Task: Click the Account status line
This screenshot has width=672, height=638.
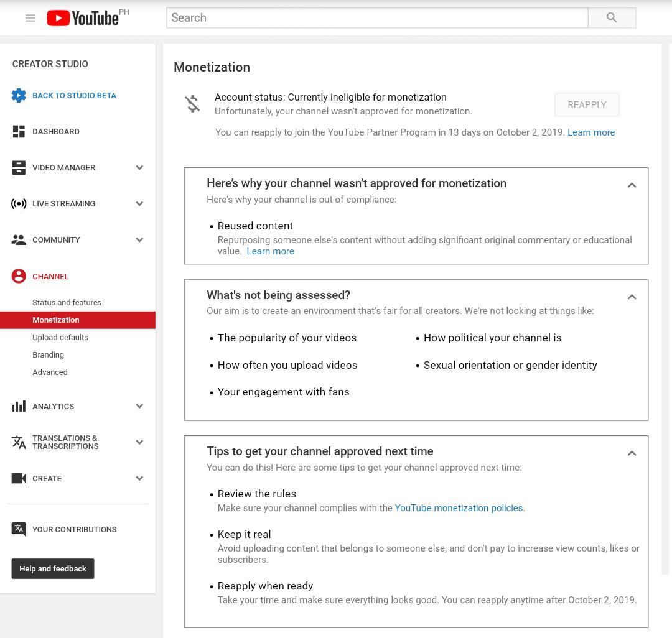Action: pyautogui.click(x=330, y=97)
